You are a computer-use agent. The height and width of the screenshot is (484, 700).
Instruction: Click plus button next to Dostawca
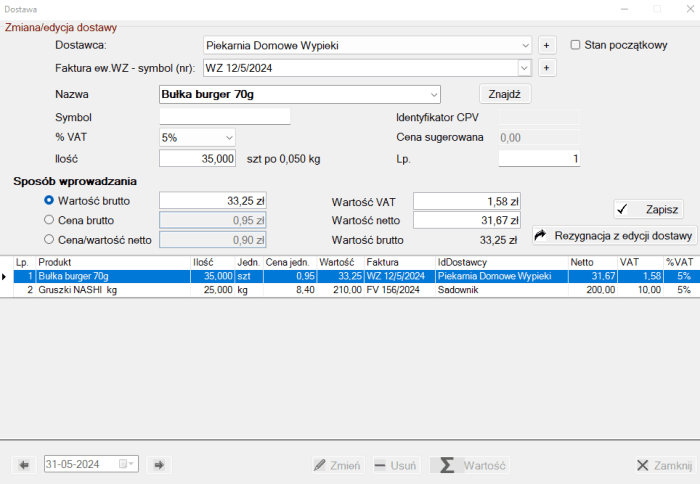(x=546, y=45)
